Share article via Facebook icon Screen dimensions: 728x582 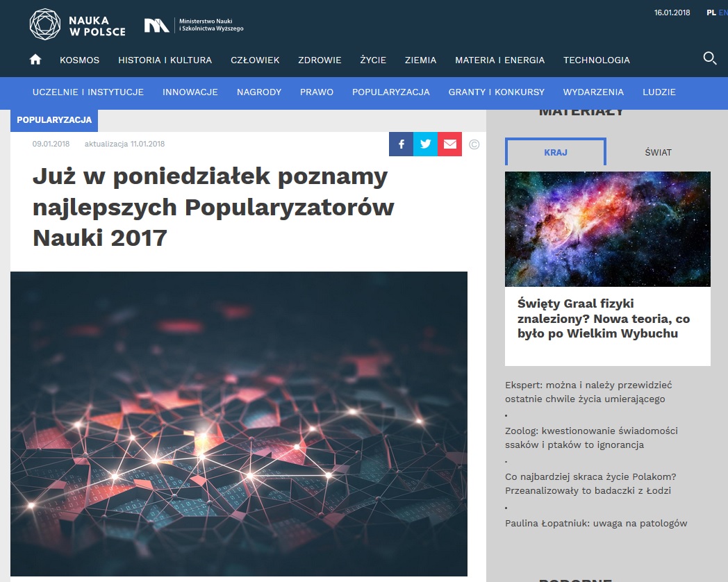[x=401, y=144]
